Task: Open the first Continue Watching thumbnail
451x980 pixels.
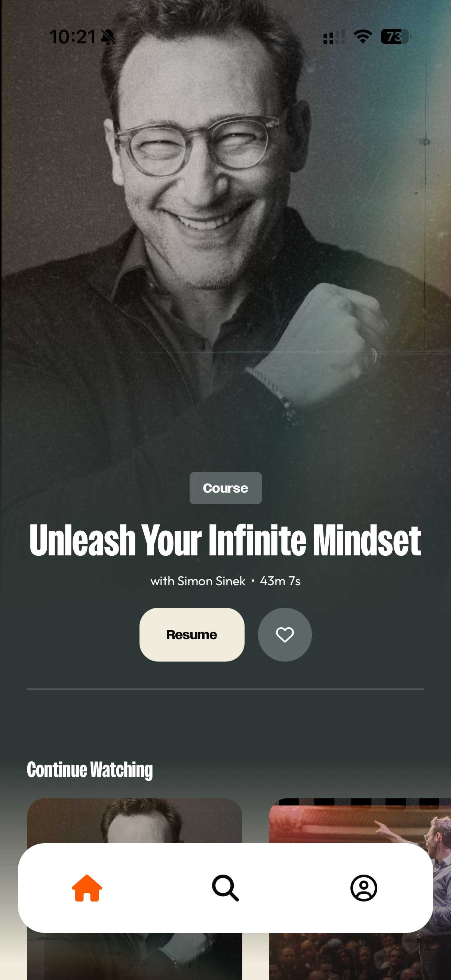Action: (134, 820)
